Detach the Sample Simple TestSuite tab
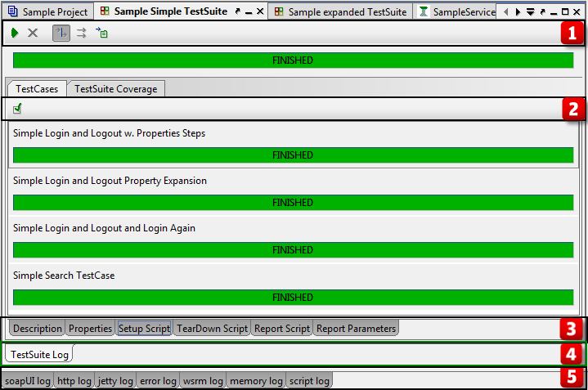 238,11
